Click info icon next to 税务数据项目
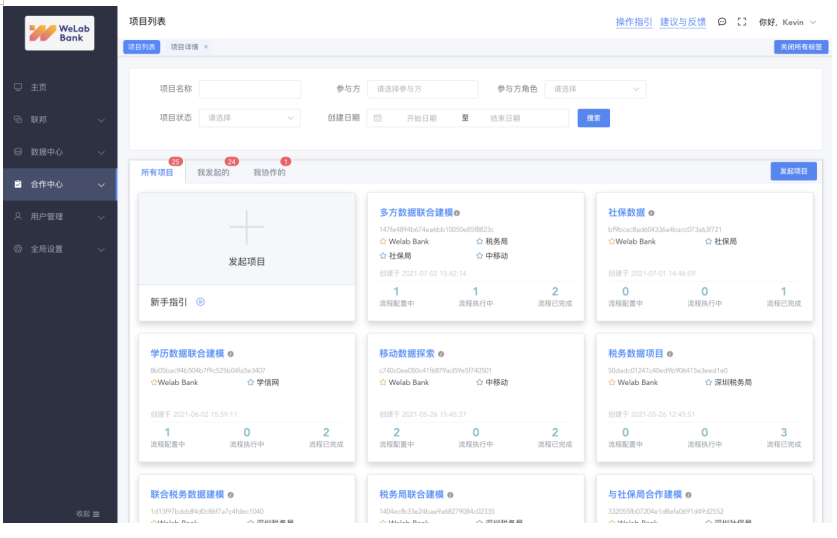Image resolution: width=837 pixels, height=538 pixels. click(670, 354)
